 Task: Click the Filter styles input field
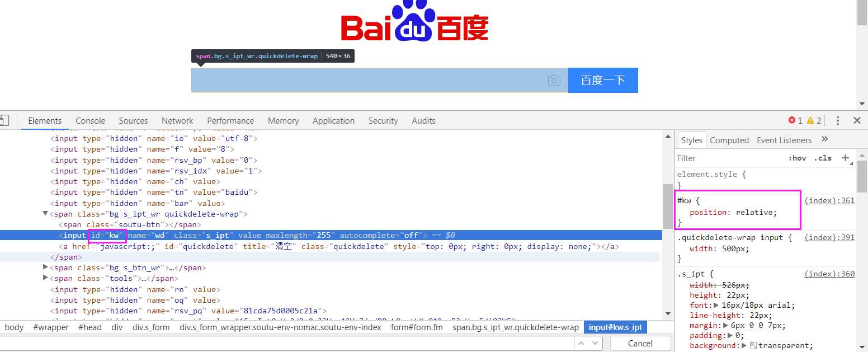(727, 158)
